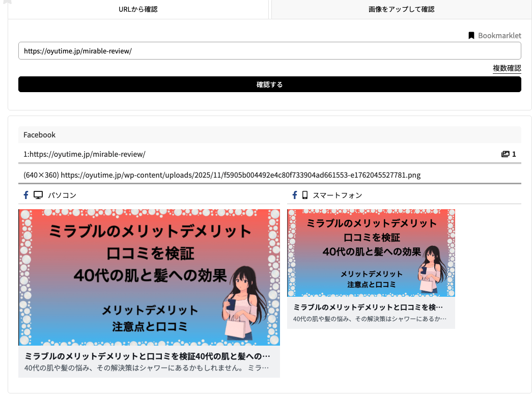This screenshot has width=532, height=395.
Task: Click the Bookmarklet bookmark icon
Action: point(471,36)
